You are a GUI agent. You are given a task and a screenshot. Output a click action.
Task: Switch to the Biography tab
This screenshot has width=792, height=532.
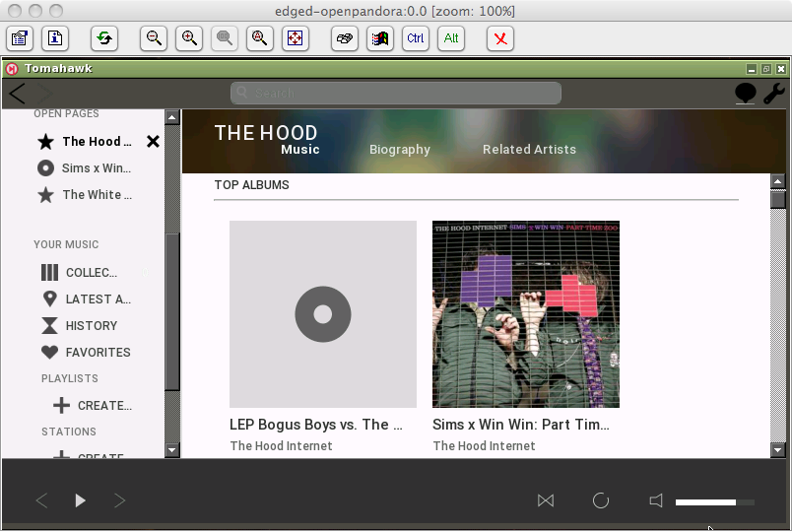pyautogui.click(x=399, y=150)
